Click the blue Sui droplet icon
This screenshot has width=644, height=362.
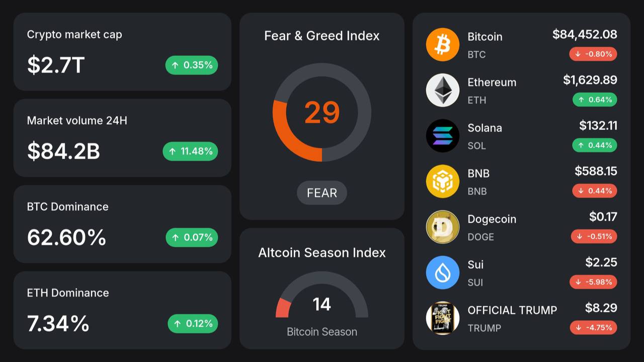pos(443,272)
